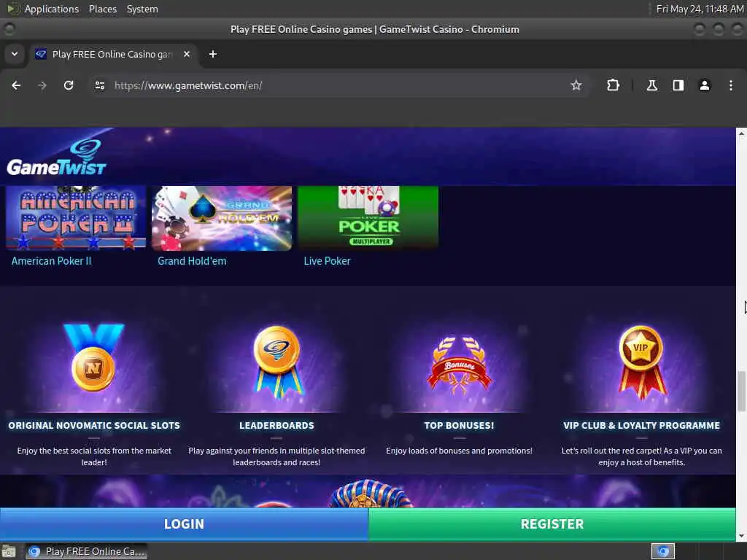Click 'Enjoy loads of bonuses and promotions!' text

pyautogui.click(x=460, y=451)
